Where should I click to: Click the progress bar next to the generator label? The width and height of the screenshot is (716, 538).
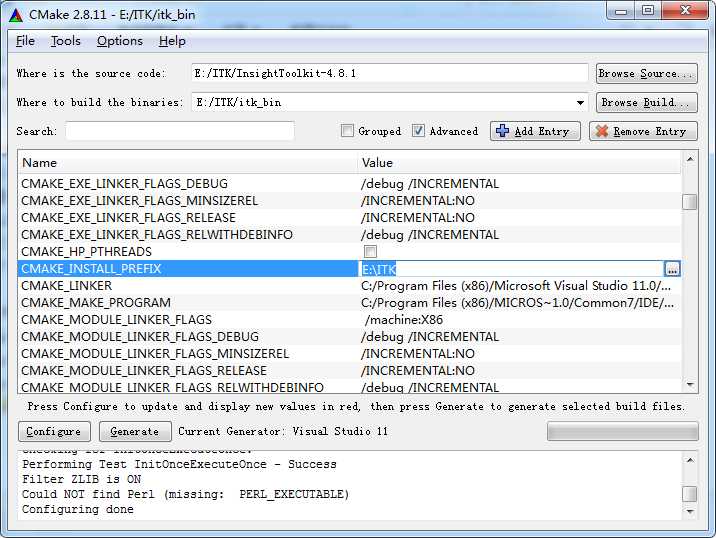click(x=622, y=431)
